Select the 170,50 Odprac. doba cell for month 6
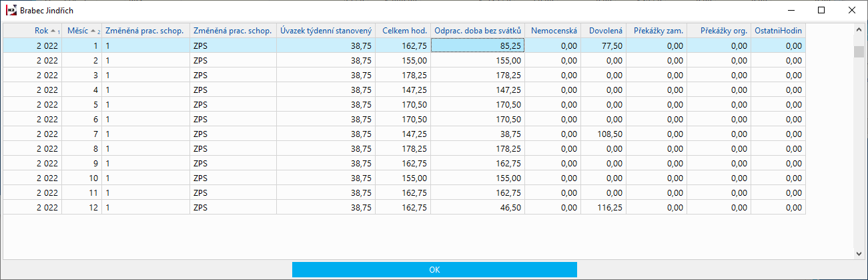This screenshot has width=868, height=280. click(478, 119)
